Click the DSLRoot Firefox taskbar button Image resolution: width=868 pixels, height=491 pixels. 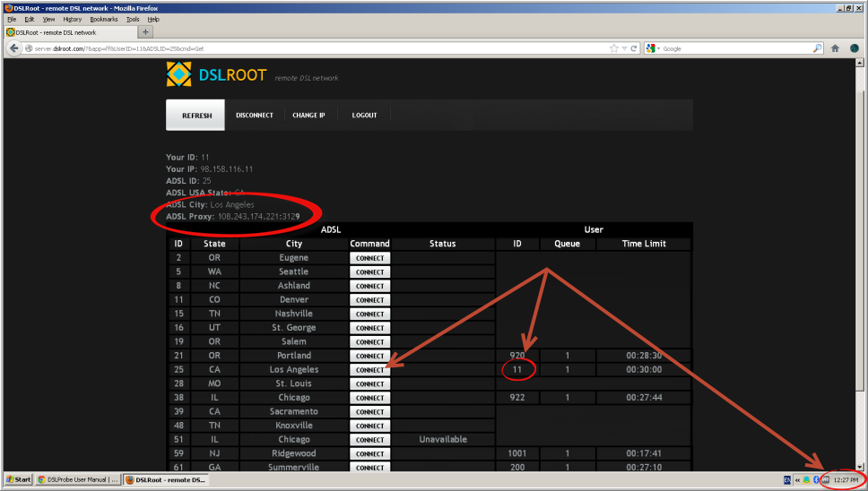tap(166, 479)
